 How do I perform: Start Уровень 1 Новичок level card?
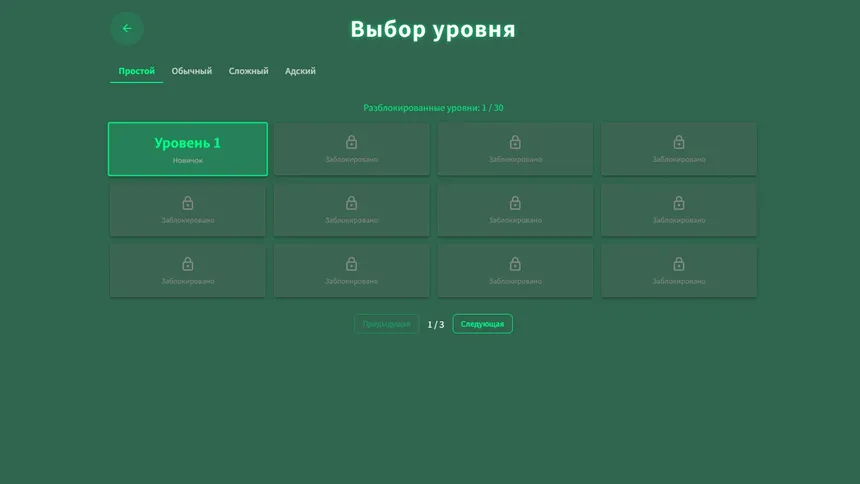tap(188, 149)
